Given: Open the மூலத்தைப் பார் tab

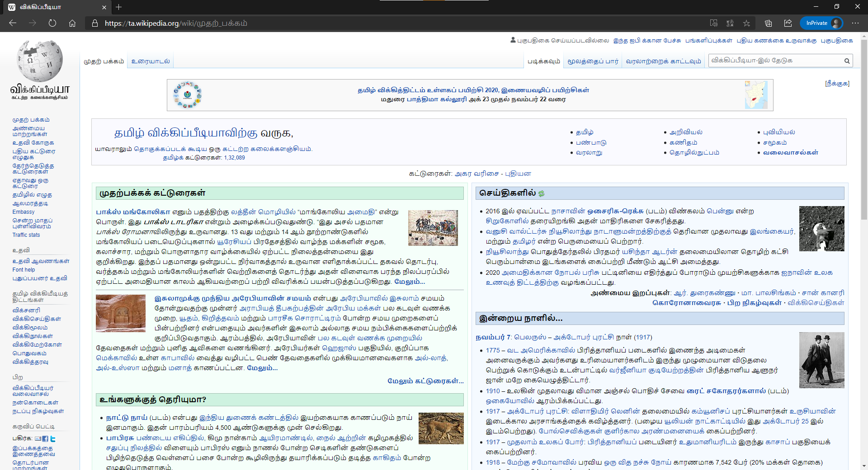Looking at the screenshot, I should coord(593,61).
